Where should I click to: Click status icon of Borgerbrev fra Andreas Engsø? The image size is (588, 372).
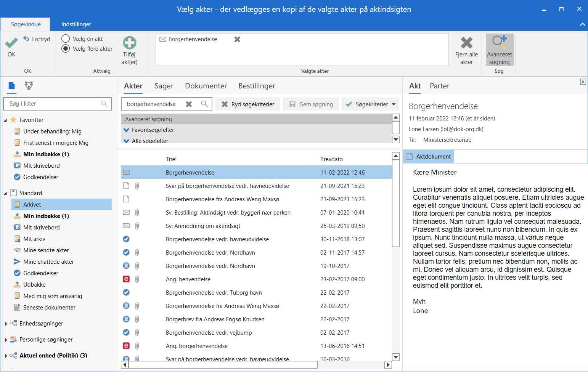(126, 319)
